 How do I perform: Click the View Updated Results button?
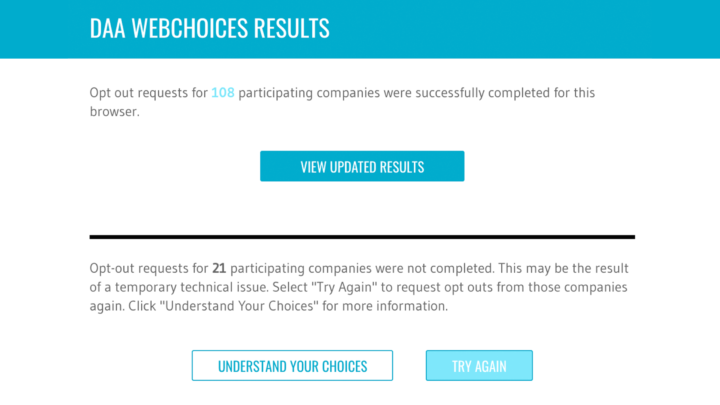tap(362, 166)
